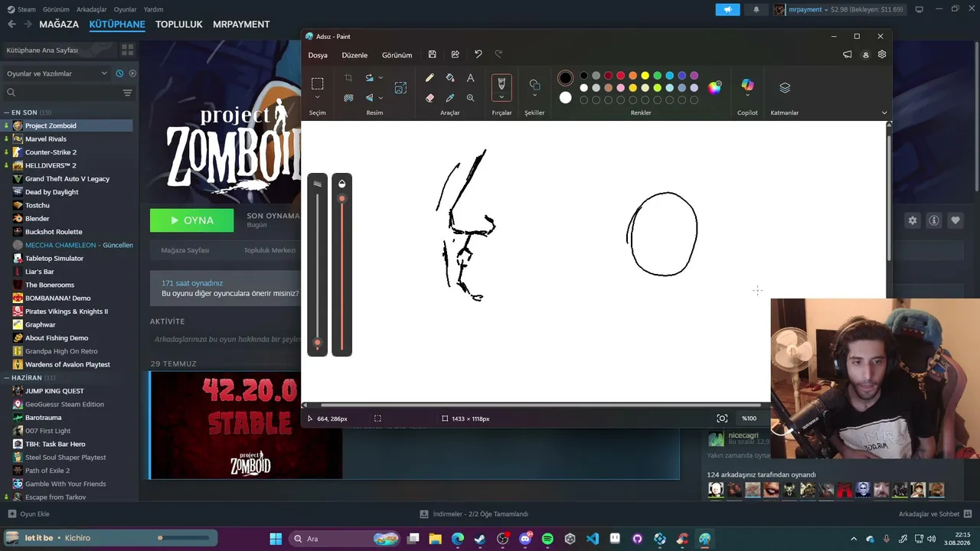This screenshot has width=980, height=551.
Task: Switch to the MAĞAZA tab in Steam
Action: 59,24
